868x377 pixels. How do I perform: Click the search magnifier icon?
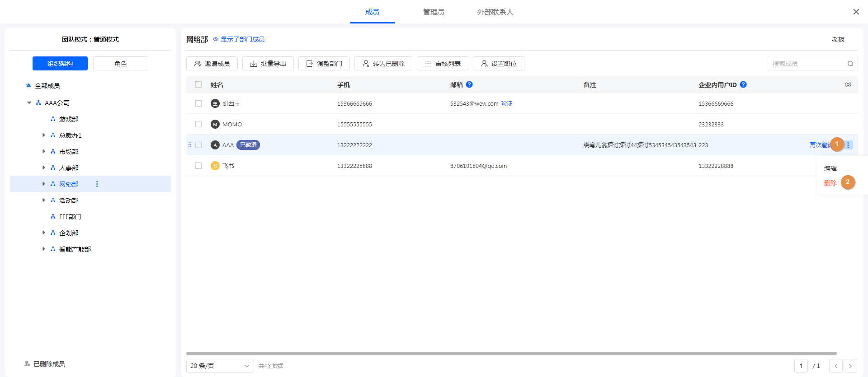pyautogui.click(x=850, y=64)
